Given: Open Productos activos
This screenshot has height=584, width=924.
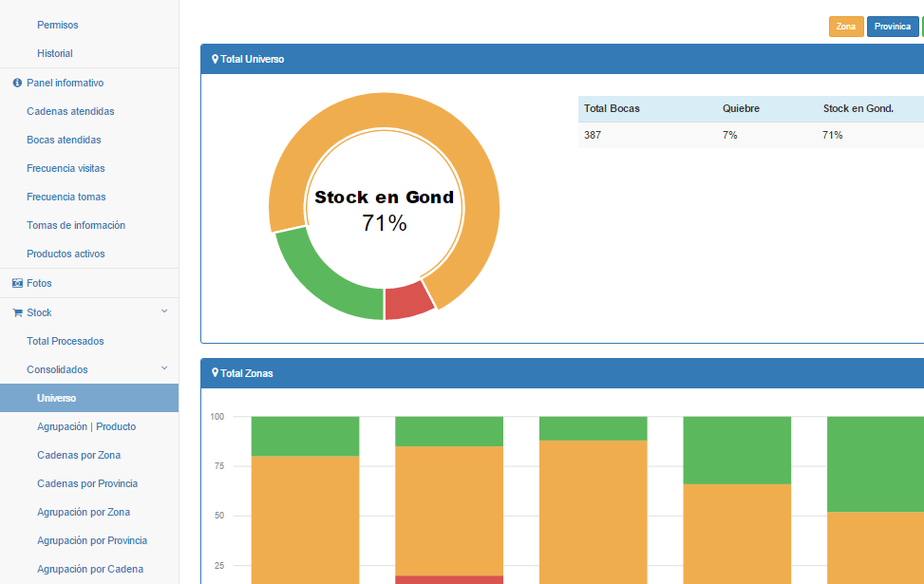Looking at the screenshot, I should (x=66, y=254).
